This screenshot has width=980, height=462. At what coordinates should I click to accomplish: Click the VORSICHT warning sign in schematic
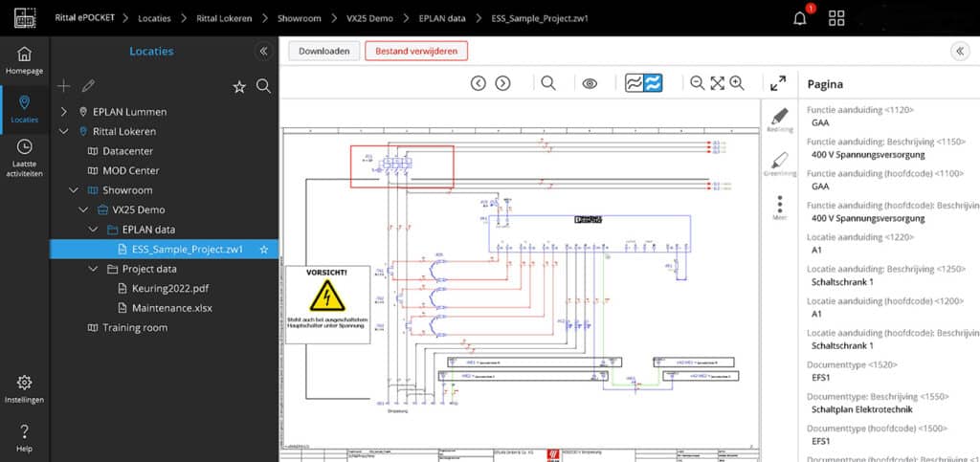tap(327, 305)
